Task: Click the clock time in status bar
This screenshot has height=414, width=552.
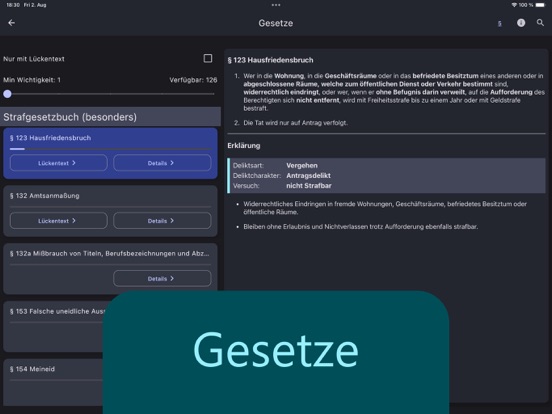Action: point(13,5)
